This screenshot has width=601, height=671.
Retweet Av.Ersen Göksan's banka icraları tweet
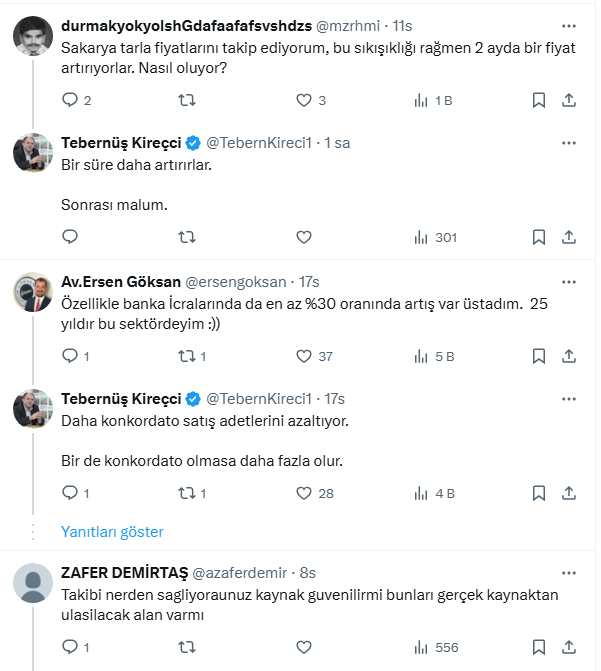tap(187, 356)
